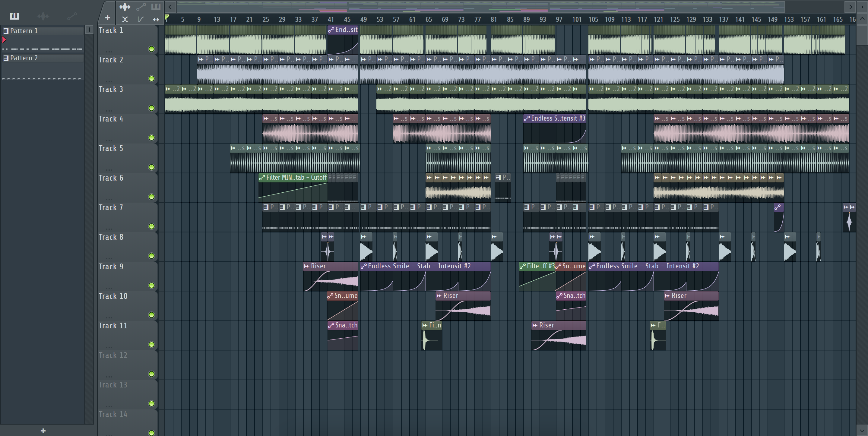868x436 pixels.
Task: Click the horizontal double-arrow stretch icon
Action: pyautogui.click(x=156, y=19)
